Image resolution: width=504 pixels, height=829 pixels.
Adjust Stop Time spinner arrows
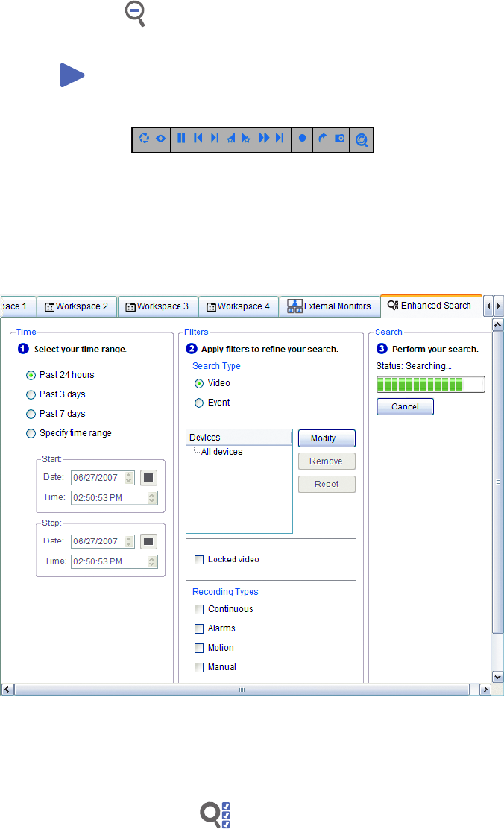pos(152,562)
